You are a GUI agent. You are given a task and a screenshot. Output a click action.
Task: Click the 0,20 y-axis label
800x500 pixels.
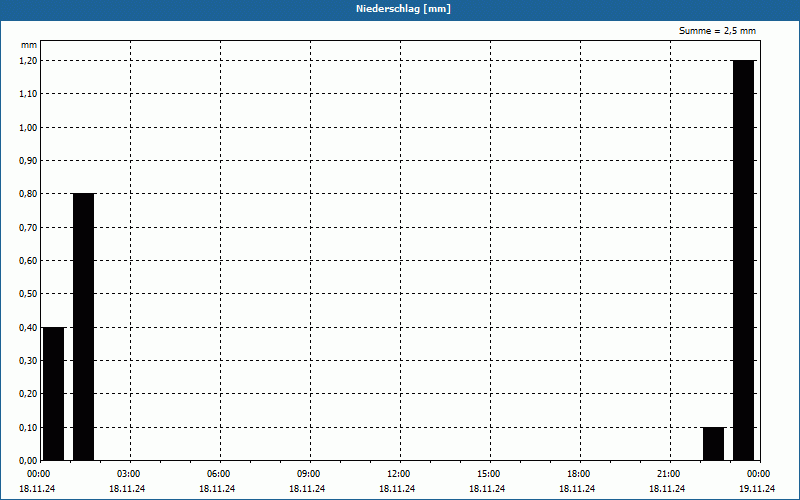28,394
